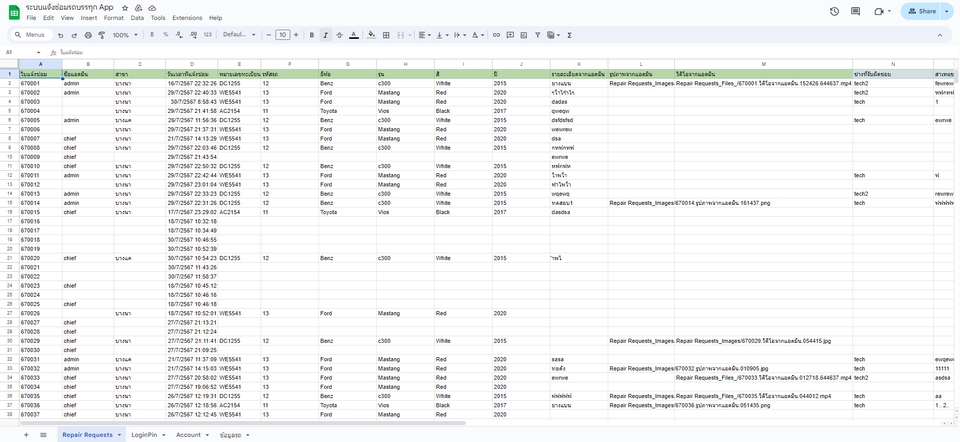960x442 pixels.
Task: Star the spreadsheet document
Action: coord(126,8)
